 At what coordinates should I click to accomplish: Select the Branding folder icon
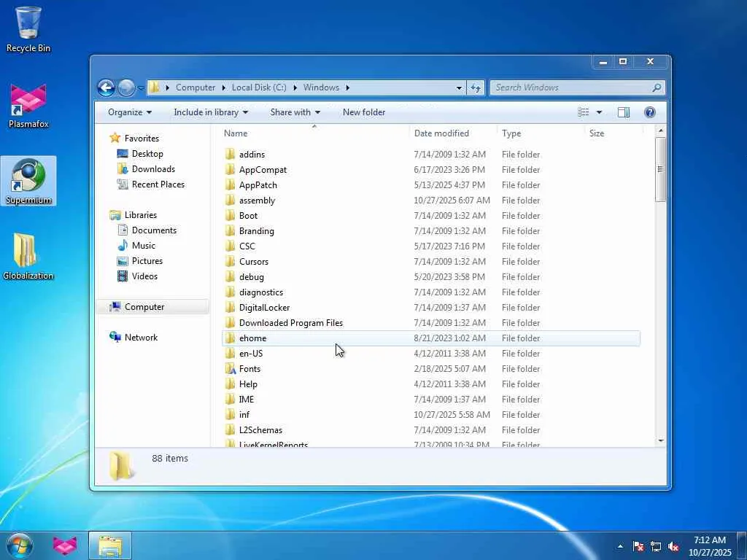(x=230, y=231)
